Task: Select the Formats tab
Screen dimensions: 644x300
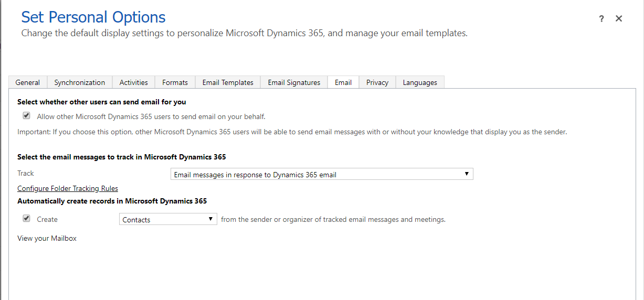Action: 175,82
